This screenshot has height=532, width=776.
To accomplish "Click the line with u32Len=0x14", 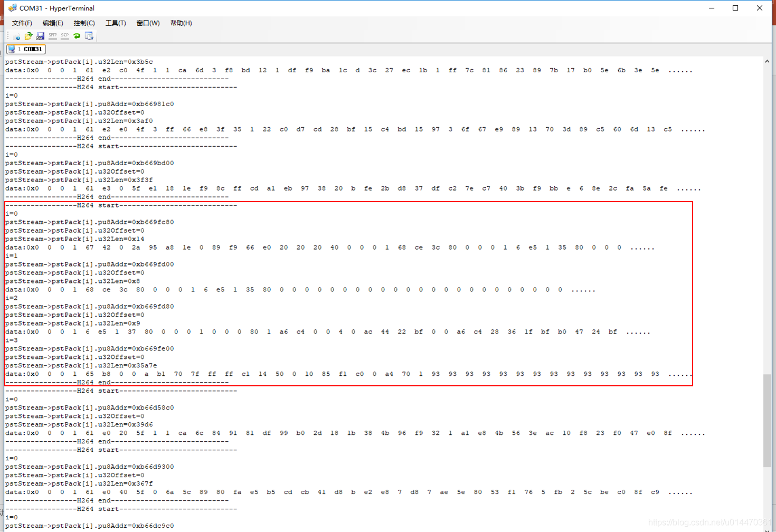I will tap(75, 239).
